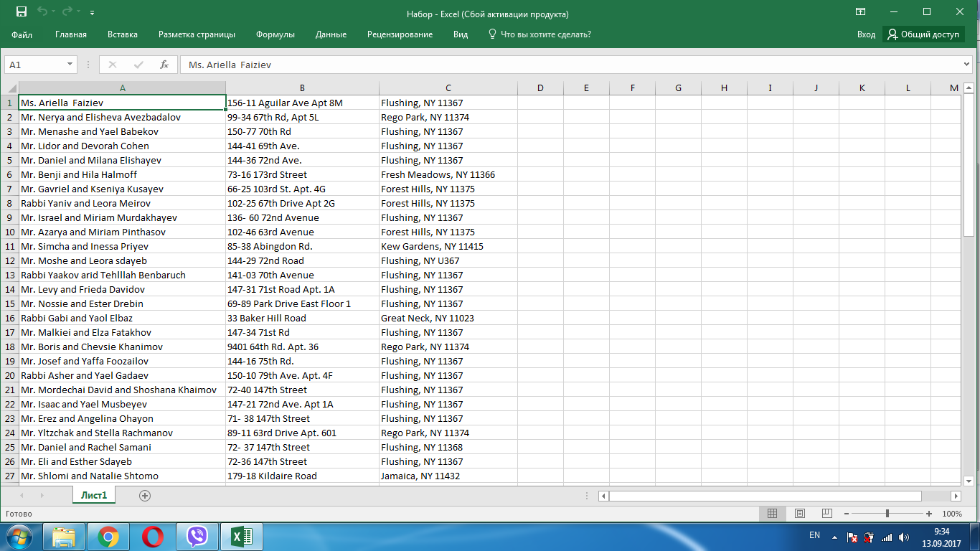Redo the last undone action

67,12
